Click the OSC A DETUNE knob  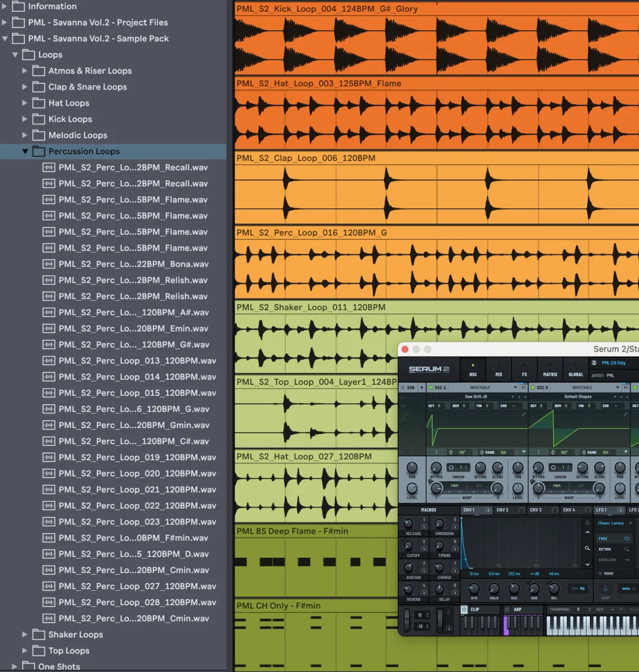coord(480,467)
